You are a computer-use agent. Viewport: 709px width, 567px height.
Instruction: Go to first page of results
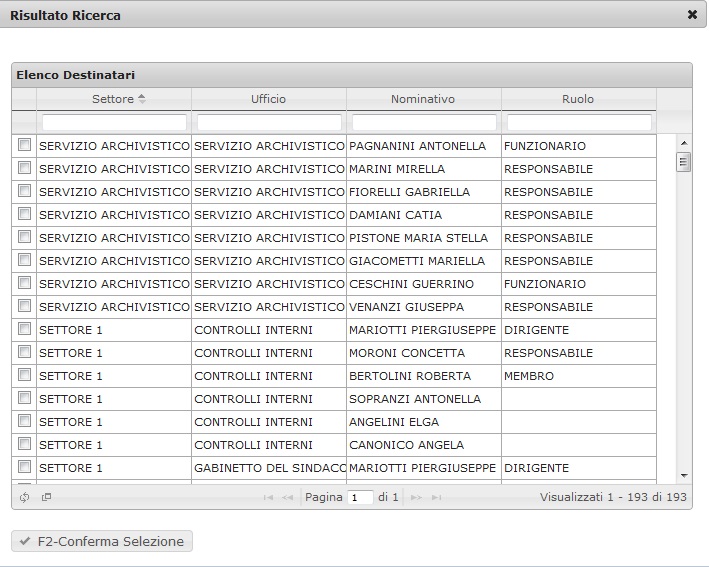click(x=268, y=497)
